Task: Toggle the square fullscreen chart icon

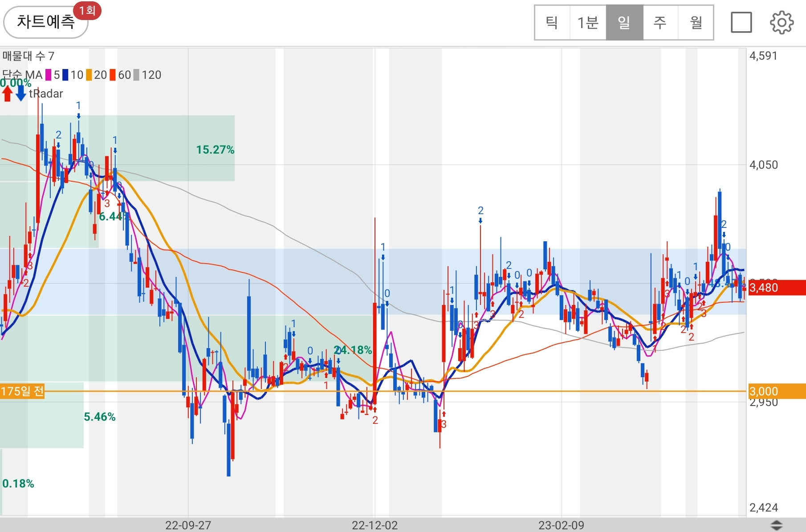Action: (x=741, y=22)
